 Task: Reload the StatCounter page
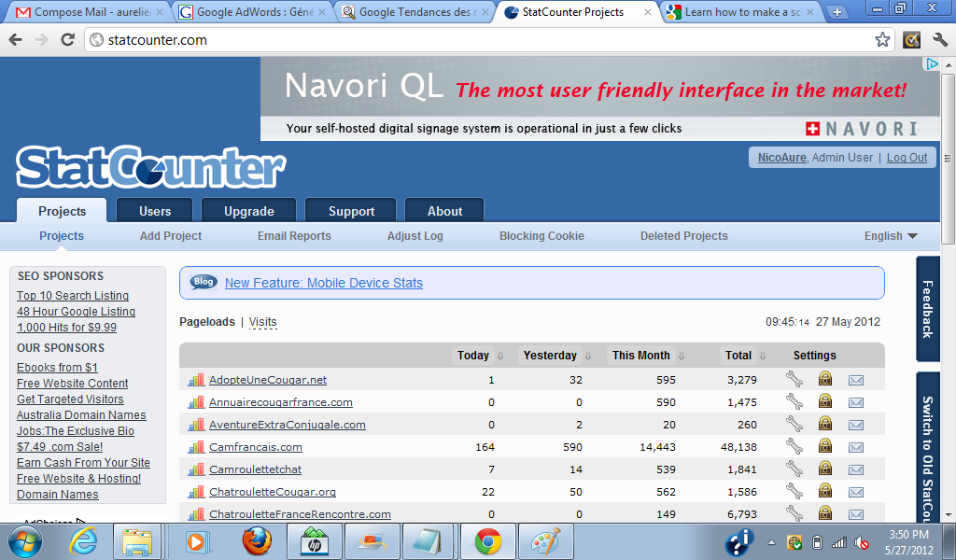(x=67, y=40)
